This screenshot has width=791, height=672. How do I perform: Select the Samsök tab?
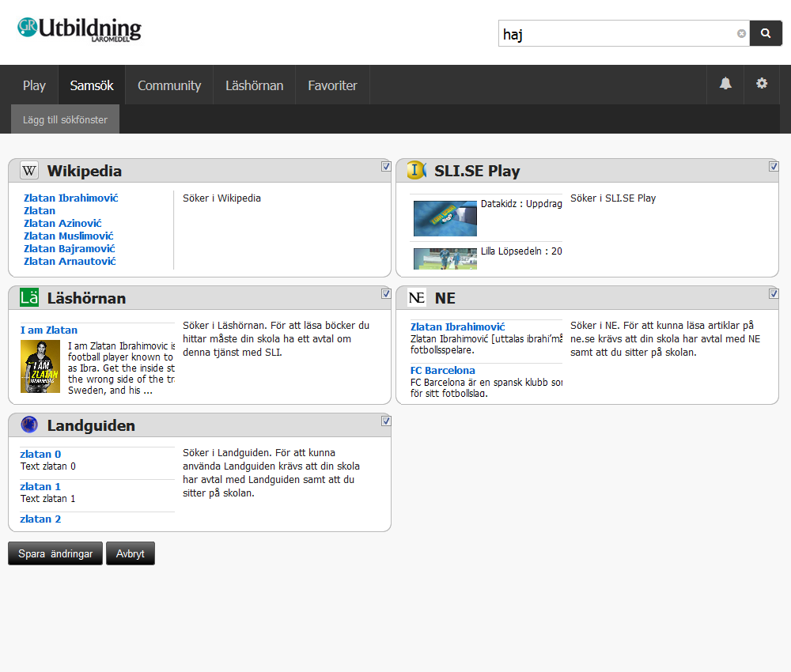point(92,85)
